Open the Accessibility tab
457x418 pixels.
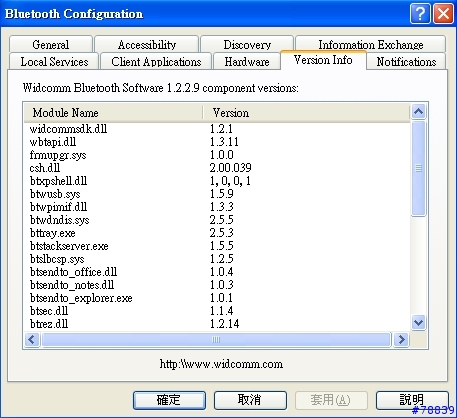(x=147, y=44)
